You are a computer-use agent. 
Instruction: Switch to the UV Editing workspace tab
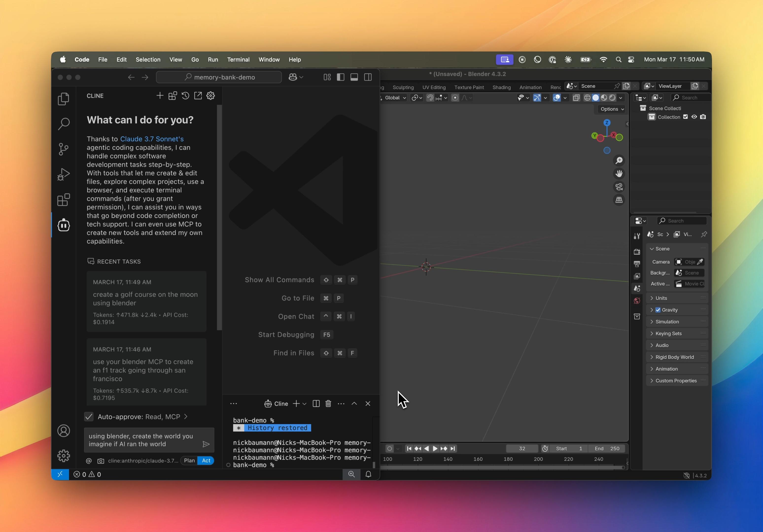click(434, 87)
